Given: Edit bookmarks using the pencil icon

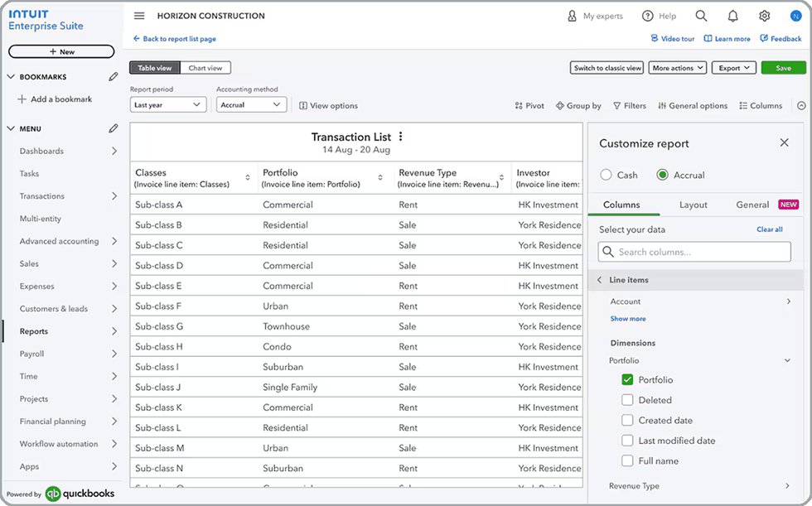Looking at the screenshot, I should (114, 77).
